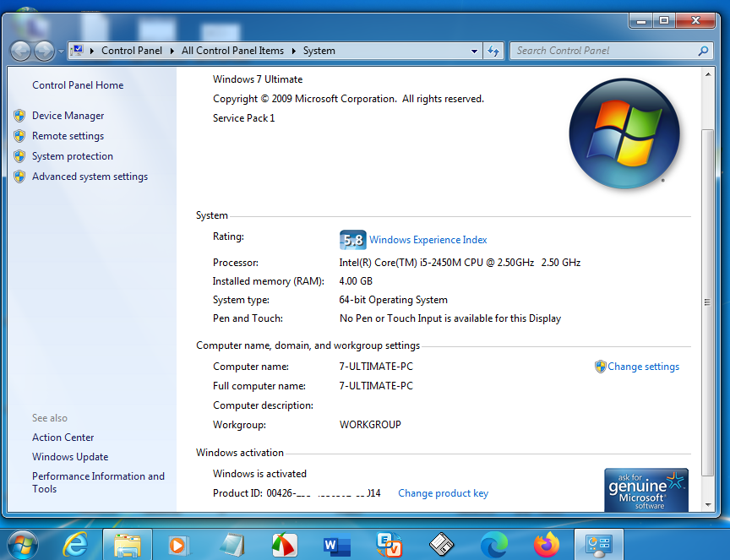
Task: Click the genuine Microsoft software badge
Action: tap(646, 490)
